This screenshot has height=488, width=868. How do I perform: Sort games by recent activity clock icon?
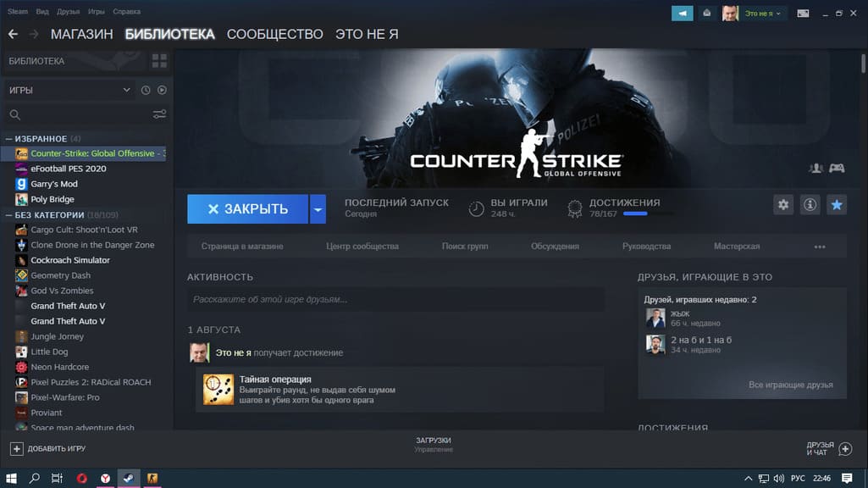[x=146, y=90]
